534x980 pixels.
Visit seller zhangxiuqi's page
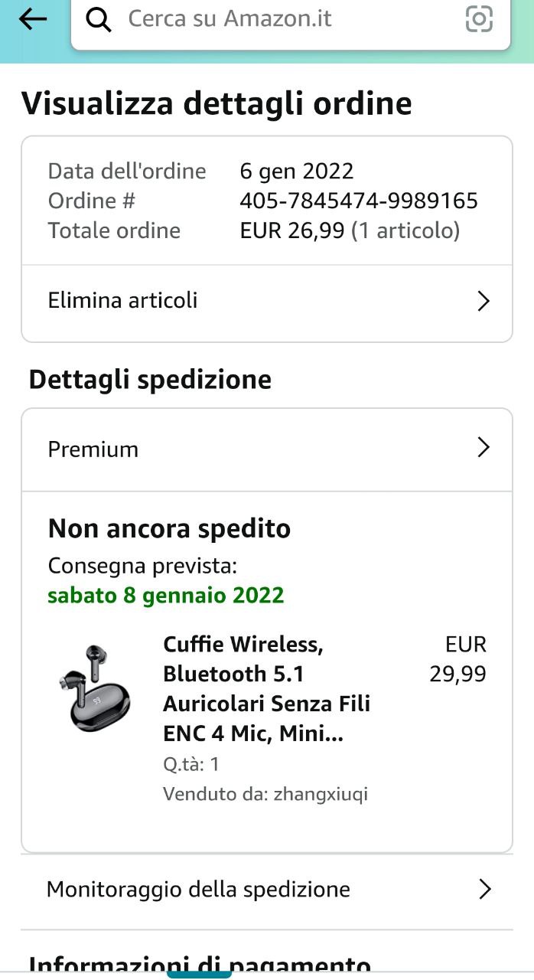pos(320,794)
